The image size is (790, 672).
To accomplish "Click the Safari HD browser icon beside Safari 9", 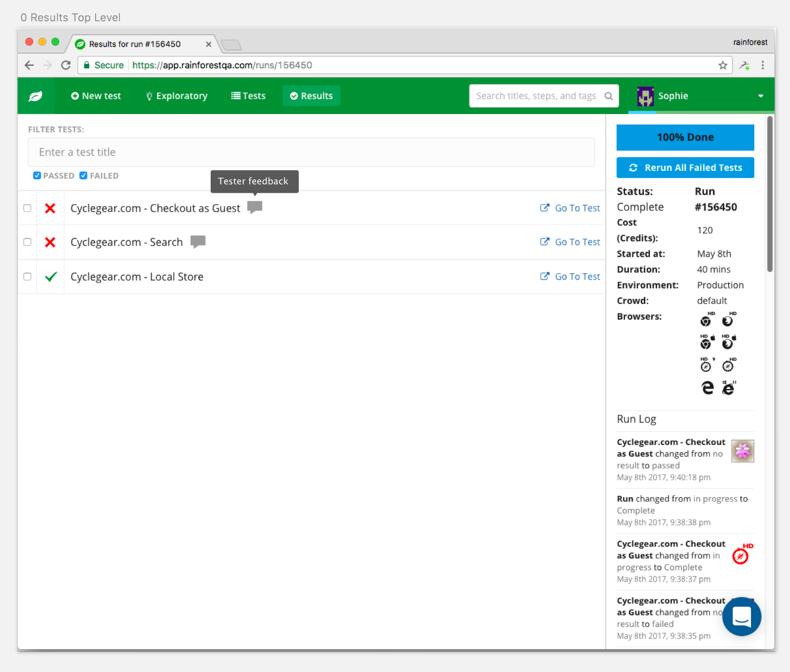I will pyautogui.click(x=729, y=365).
